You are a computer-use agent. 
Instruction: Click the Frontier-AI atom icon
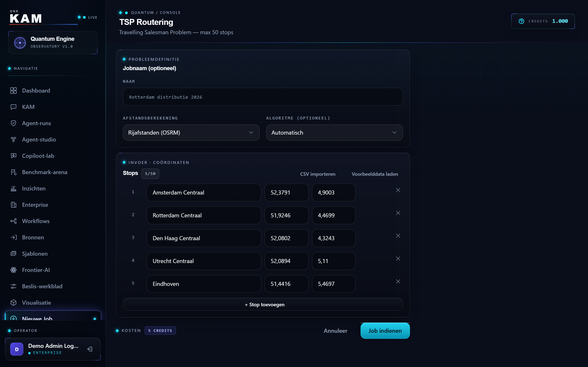click(x=14, y=270)
